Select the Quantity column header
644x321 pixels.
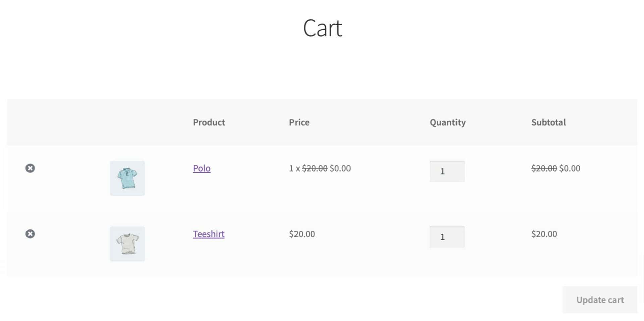pos(448,123)
